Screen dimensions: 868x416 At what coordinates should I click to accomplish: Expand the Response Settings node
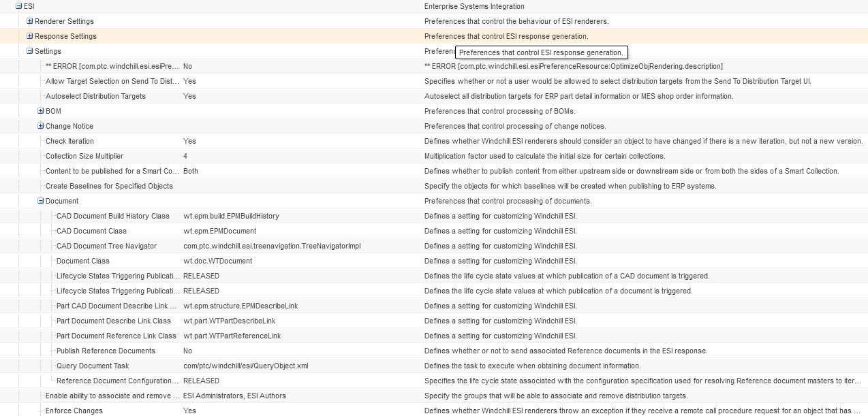point(28,36)
